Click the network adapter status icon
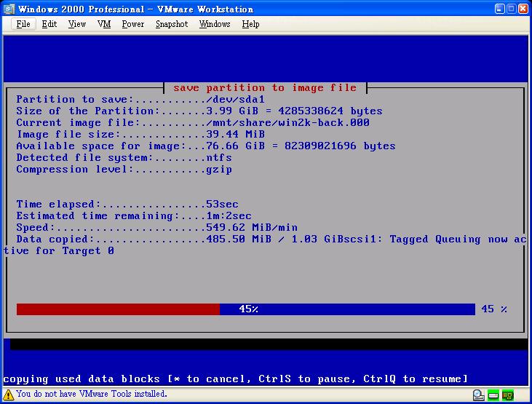 click(x=508, y=395)
